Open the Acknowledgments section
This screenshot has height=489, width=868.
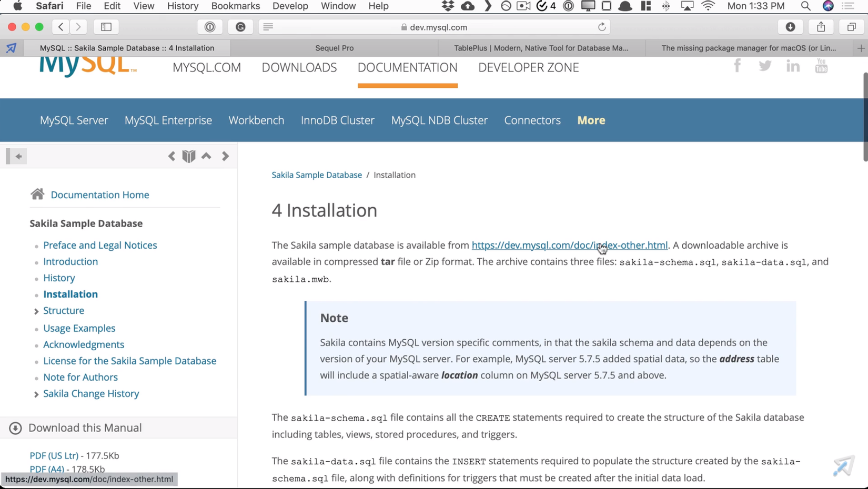84,344
